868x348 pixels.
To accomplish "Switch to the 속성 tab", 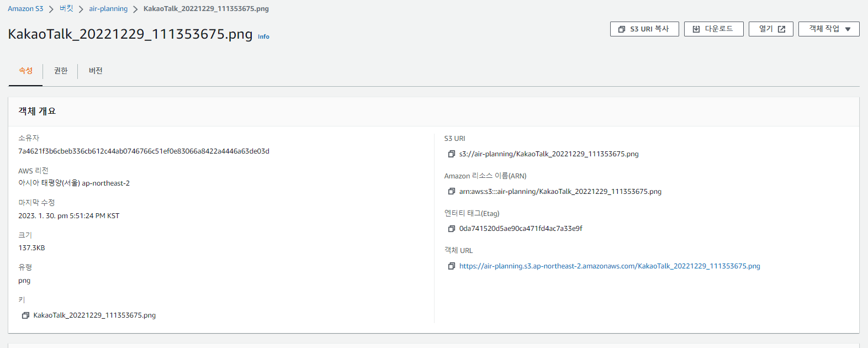I will (25, 71).
